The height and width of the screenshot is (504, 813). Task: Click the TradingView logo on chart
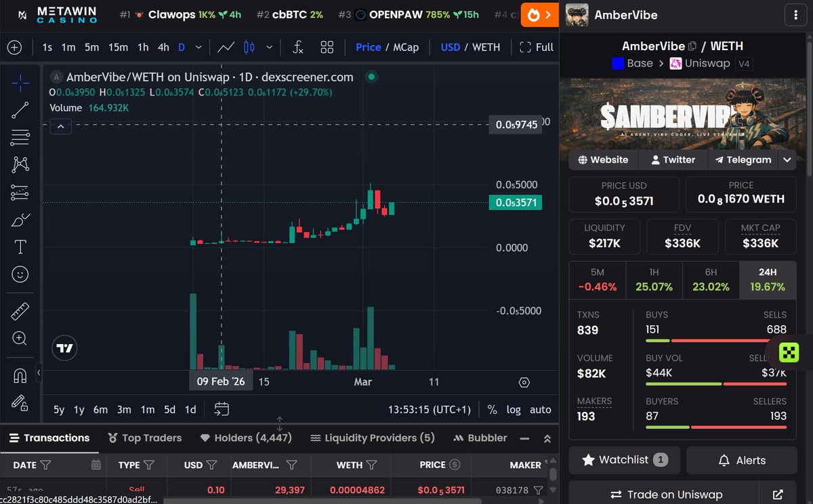[65, 348]
